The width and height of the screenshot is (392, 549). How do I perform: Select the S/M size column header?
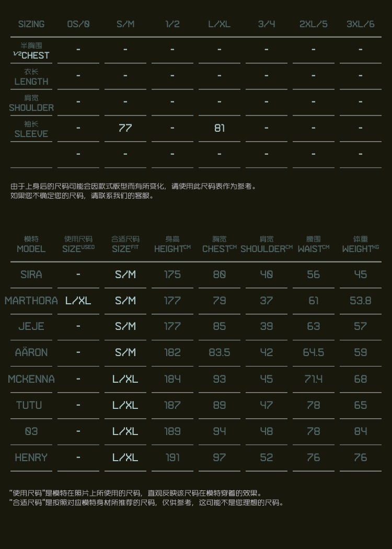[125, 24]
